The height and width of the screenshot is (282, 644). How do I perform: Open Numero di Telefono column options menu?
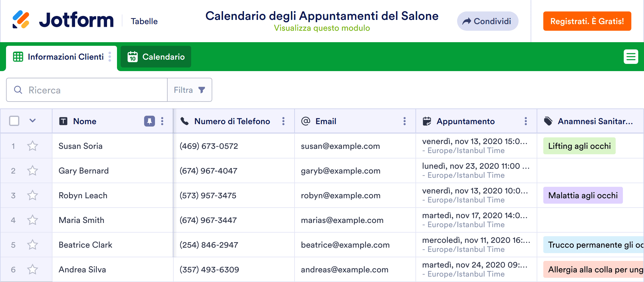point(283,121)
